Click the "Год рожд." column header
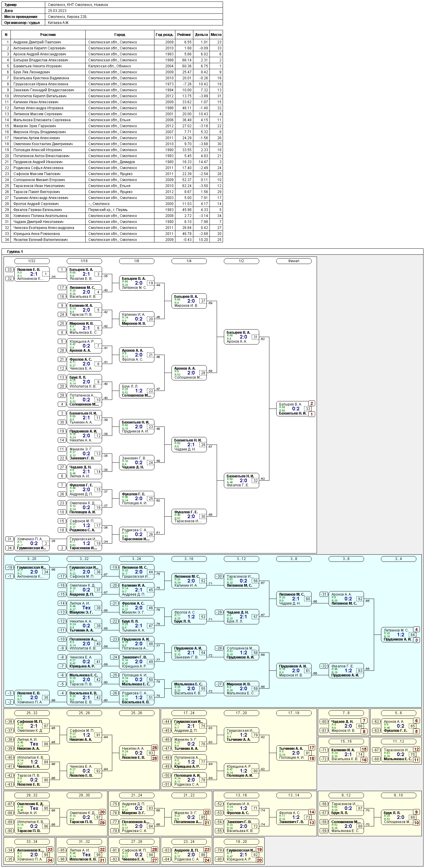 165,35
